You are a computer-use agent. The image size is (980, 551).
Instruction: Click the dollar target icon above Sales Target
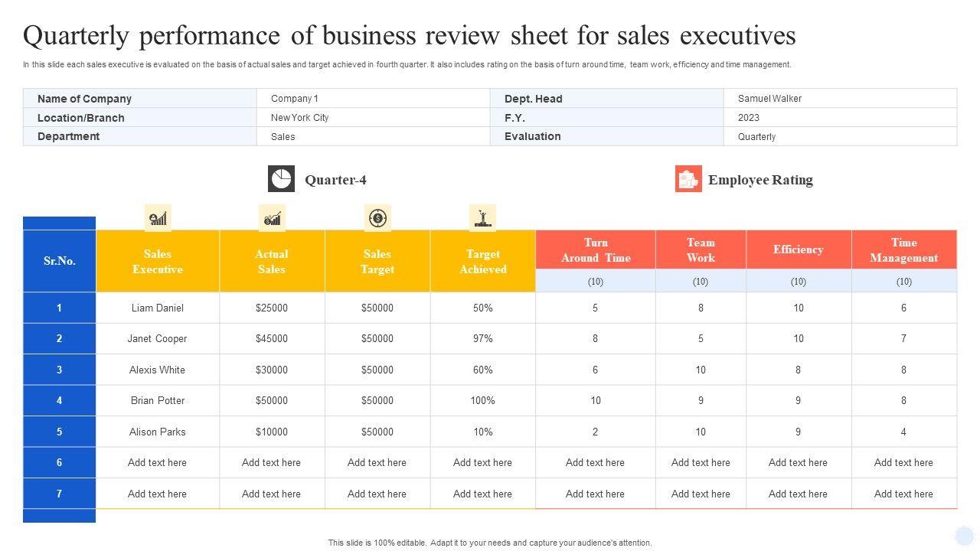click(377, 218)
